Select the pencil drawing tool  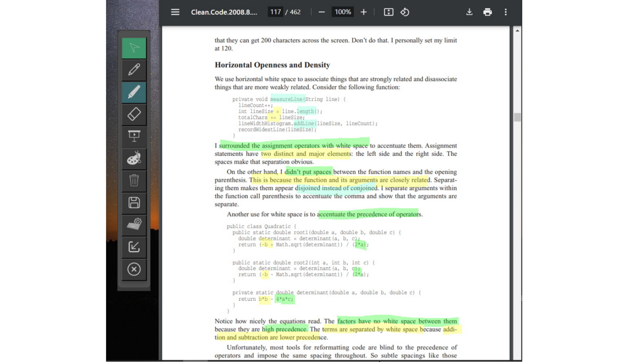pyautogui.click(x=134, y=70)
